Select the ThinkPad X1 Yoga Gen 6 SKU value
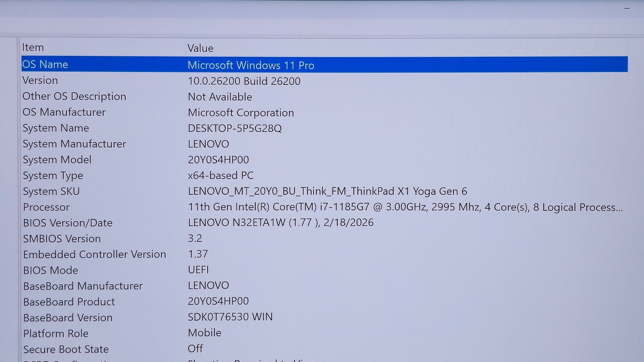This screenshot has height=362, width=644. pyautogui.click(x=328, y=191)
